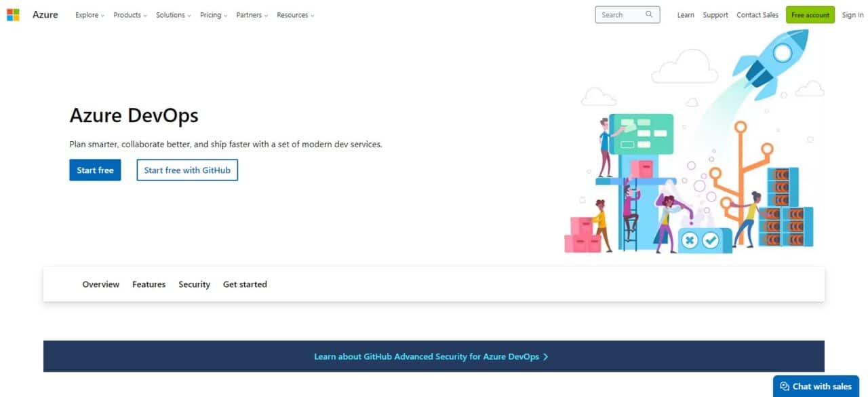The height and width of the screenshot is (397, 868).
Task: Click Sign in
Action: (x=853, y=15)
